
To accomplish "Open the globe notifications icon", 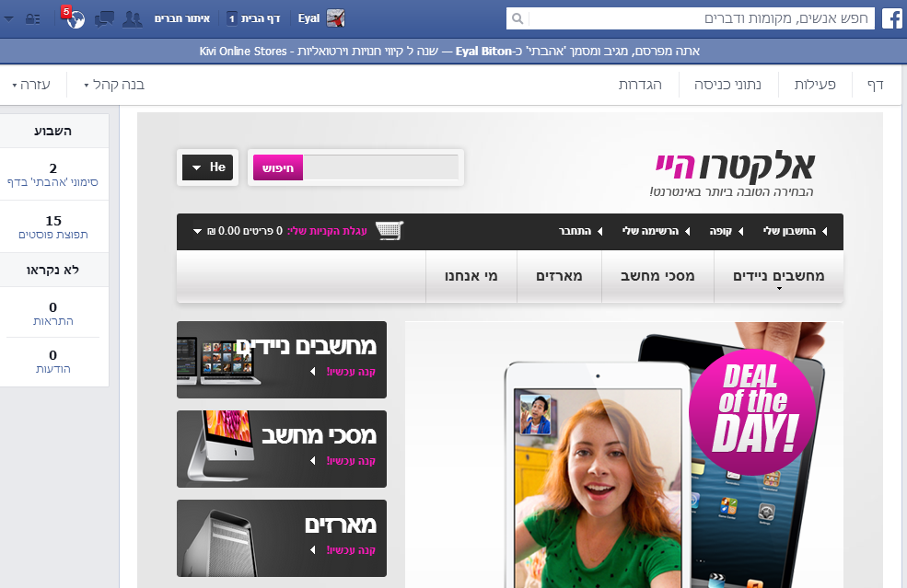I will [74, 17].
